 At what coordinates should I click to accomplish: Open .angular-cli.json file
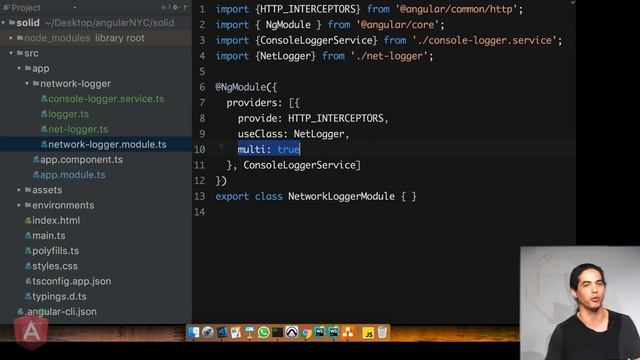[61, 311]
